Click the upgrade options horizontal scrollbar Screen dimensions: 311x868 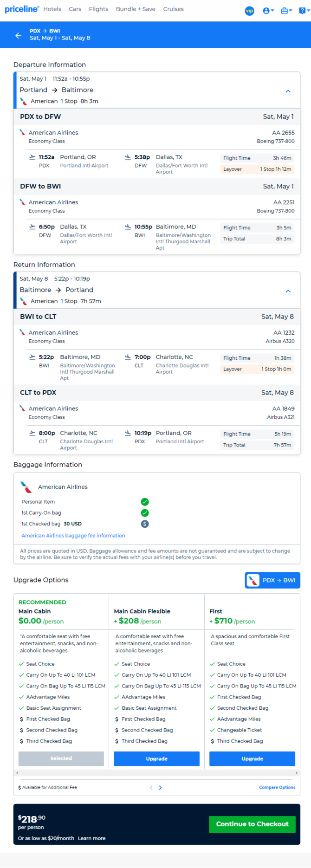coord(157,773)
